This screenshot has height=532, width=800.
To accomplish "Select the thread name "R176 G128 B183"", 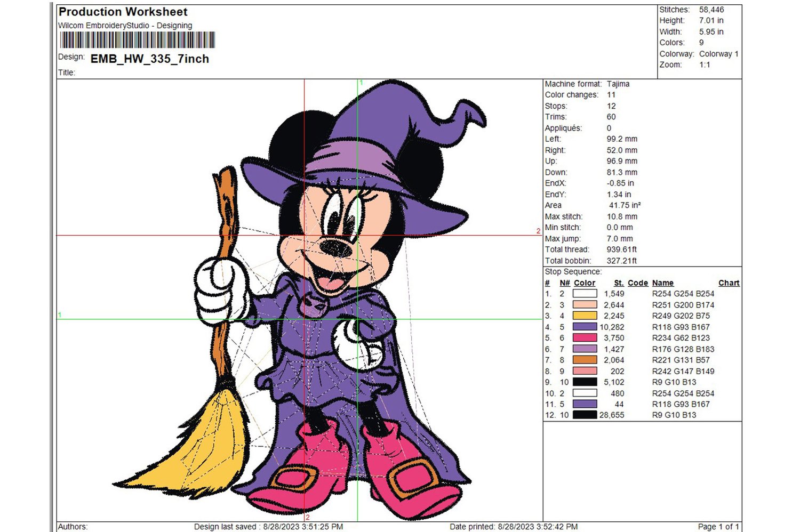I will point(683,349).
